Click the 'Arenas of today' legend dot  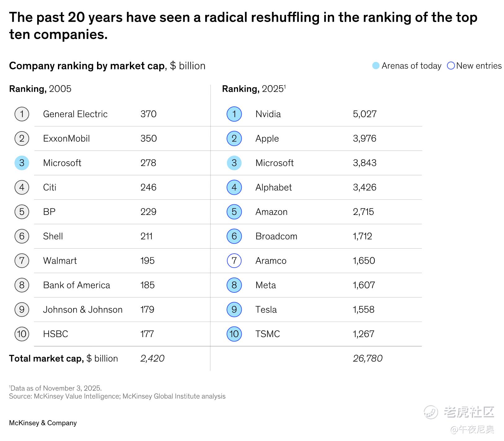376,66
